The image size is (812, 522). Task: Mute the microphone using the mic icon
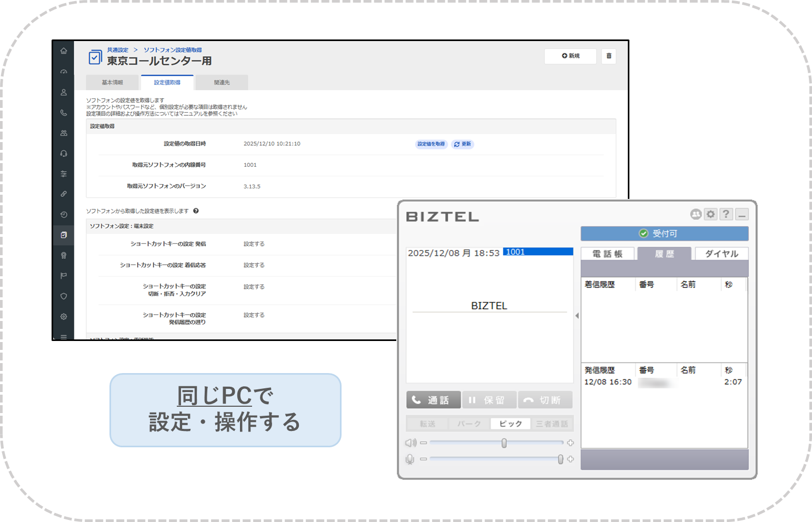[410, 459]
